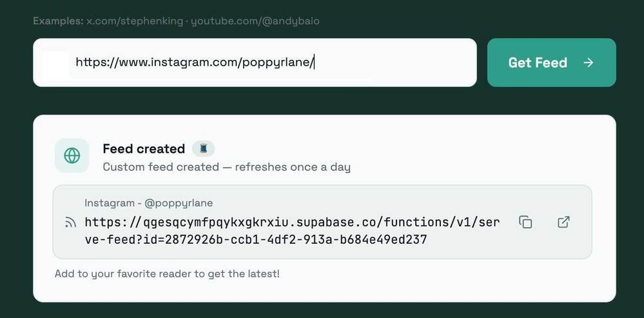This screenshot has width=644, height=318.
Task: Click the 'Add to your favorite reader' note
Action: click(x=167, y=273)
